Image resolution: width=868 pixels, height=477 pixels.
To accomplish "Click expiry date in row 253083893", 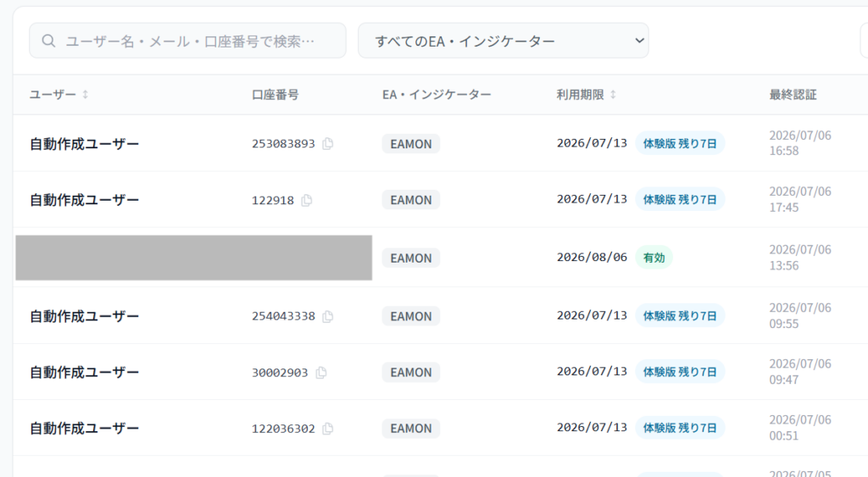I will point(592,143).
